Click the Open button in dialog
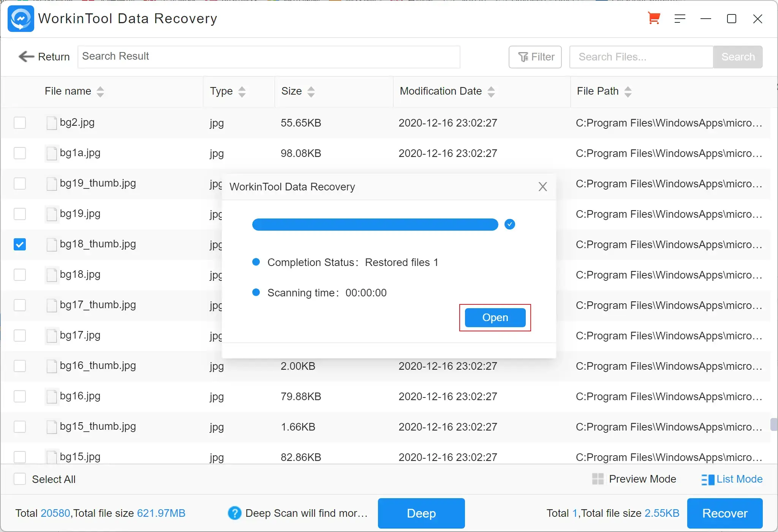The height and width of the screenshot is (532, 778). (495, 317)
